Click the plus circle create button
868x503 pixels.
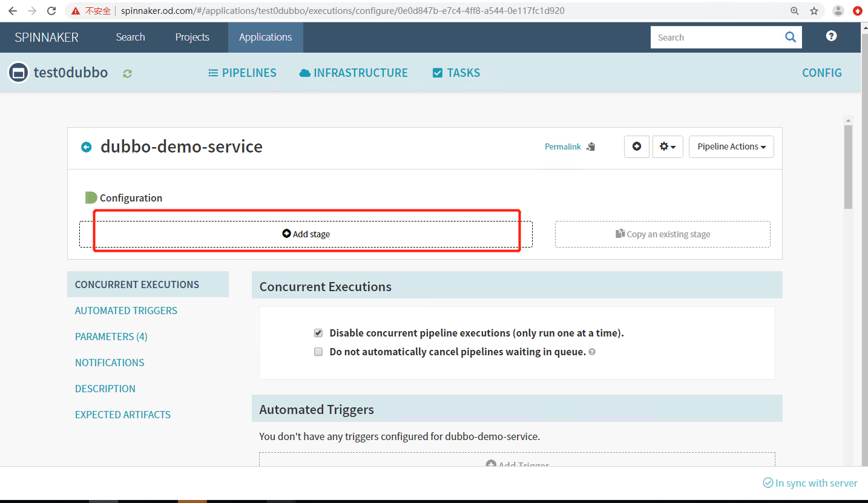(636, 146)
